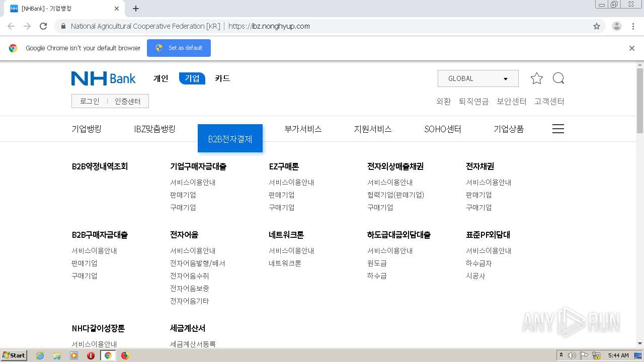Click 네트워크론 sub-link
This screenshot has width=644, height=362.
click(285, 263)
